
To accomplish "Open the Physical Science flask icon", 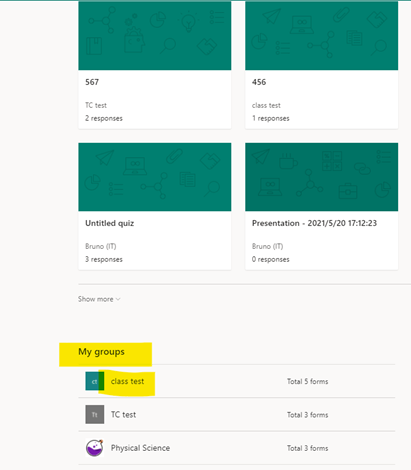I will tap(95, 448).
